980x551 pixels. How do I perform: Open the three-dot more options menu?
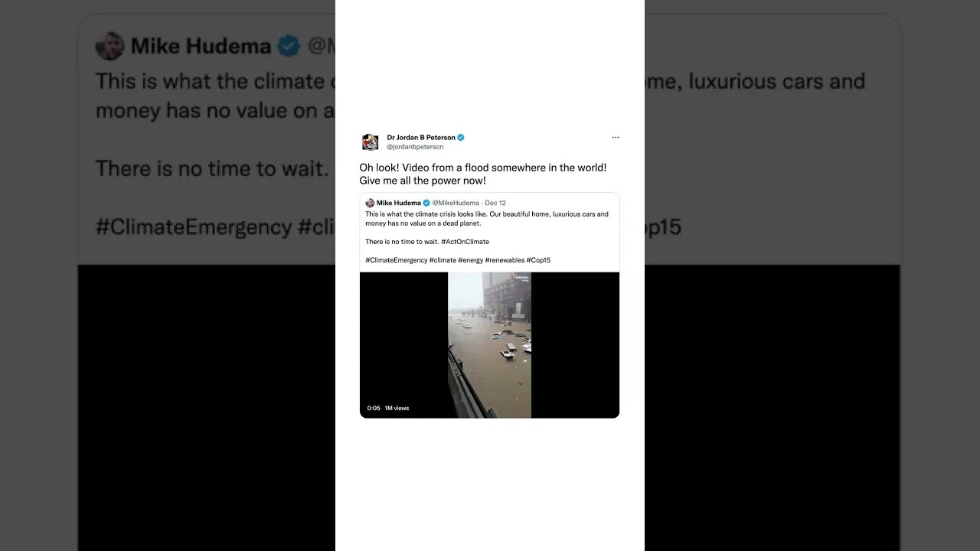coord(615,138)
